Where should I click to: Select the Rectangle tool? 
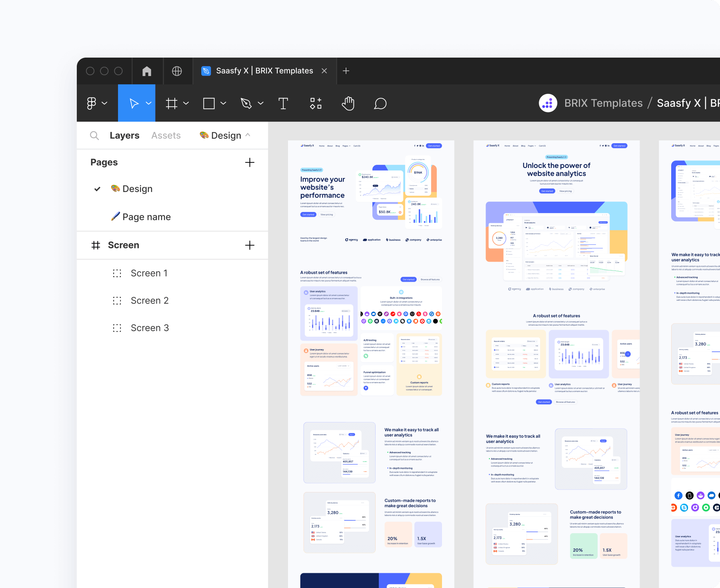[x=210, y=103]
